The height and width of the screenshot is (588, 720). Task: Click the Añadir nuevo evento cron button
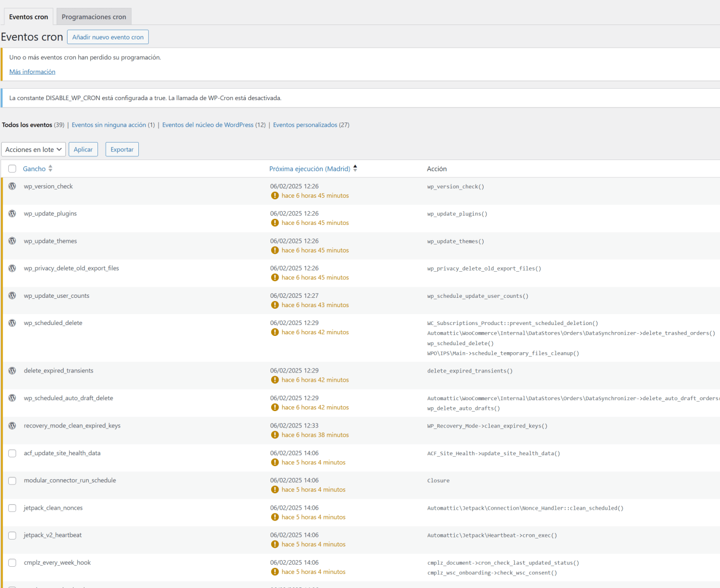point(108,37)
